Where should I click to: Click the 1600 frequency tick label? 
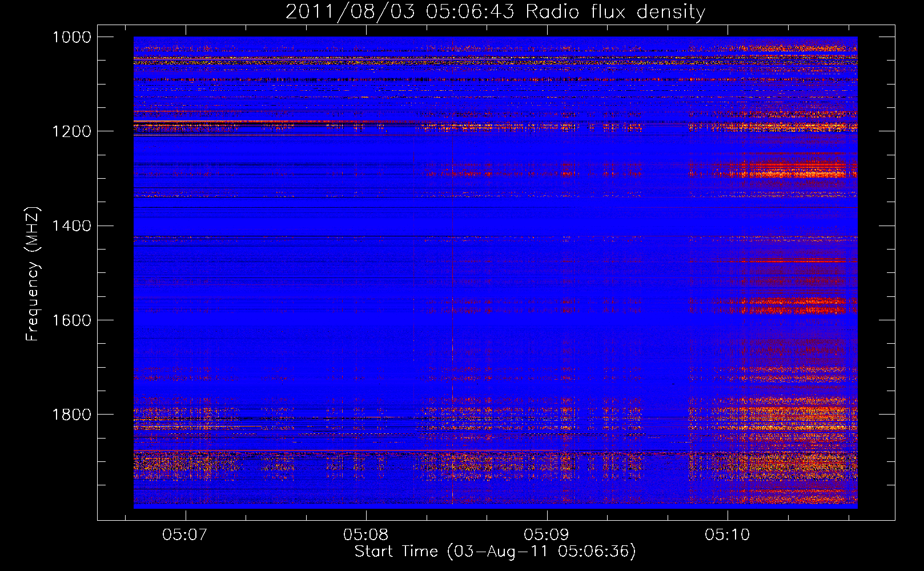(72, 320)
